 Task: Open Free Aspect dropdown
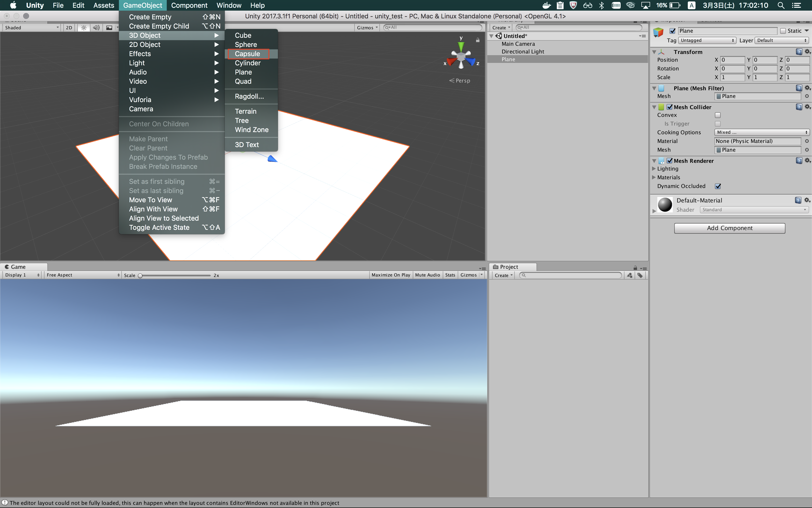tap(83, 275)
